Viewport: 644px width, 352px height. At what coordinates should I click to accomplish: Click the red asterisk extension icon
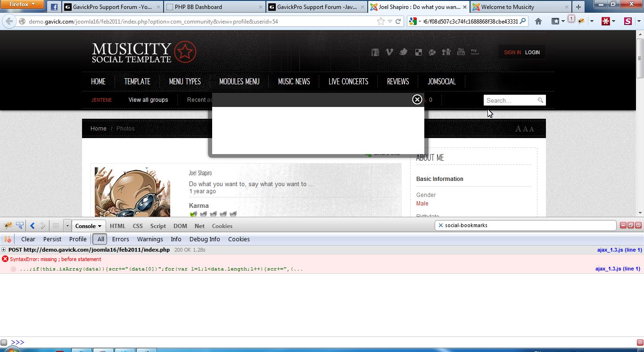pos(606,21)
